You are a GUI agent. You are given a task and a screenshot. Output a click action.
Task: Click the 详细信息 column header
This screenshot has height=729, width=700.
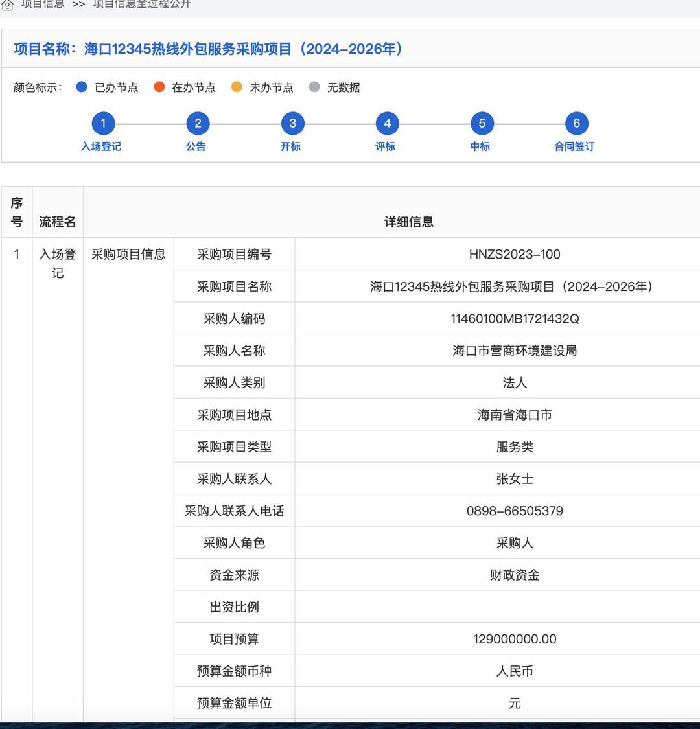click(408, 222)
